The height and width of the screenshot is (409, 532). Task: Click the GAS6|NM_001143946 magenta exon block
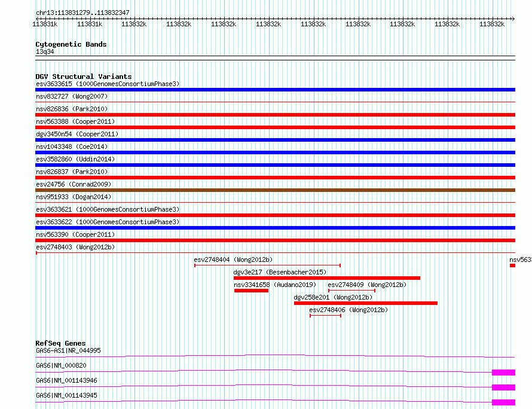(x=503, y=387)
